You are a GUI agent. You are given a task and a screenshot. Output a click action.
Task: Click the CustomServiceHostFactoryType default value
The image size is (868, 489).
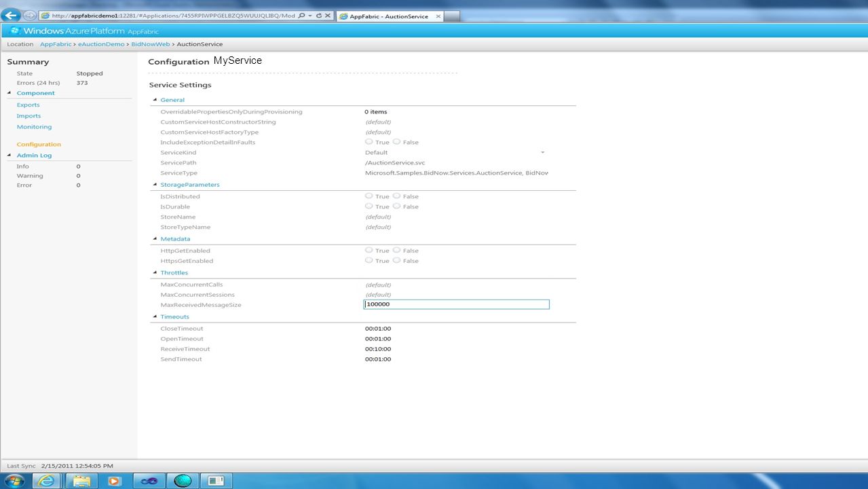click(378, 132)
